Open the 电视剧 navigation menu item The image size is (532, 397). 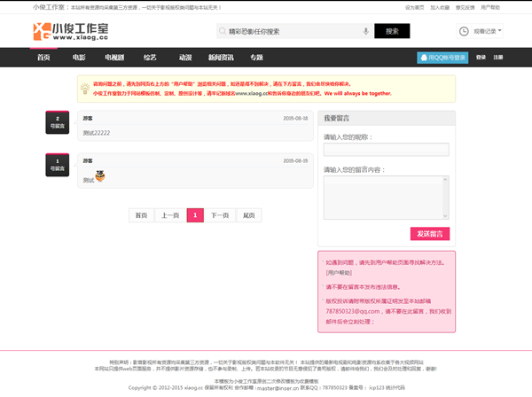[x=114, y=58]
